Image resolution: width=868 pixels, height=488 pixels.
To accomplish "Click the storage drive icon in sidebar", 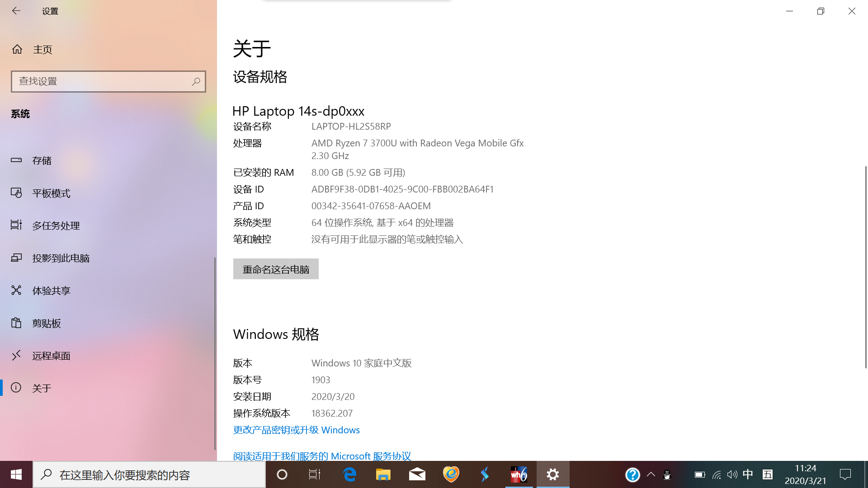I will pyautogui.click(x=16, y=160).
